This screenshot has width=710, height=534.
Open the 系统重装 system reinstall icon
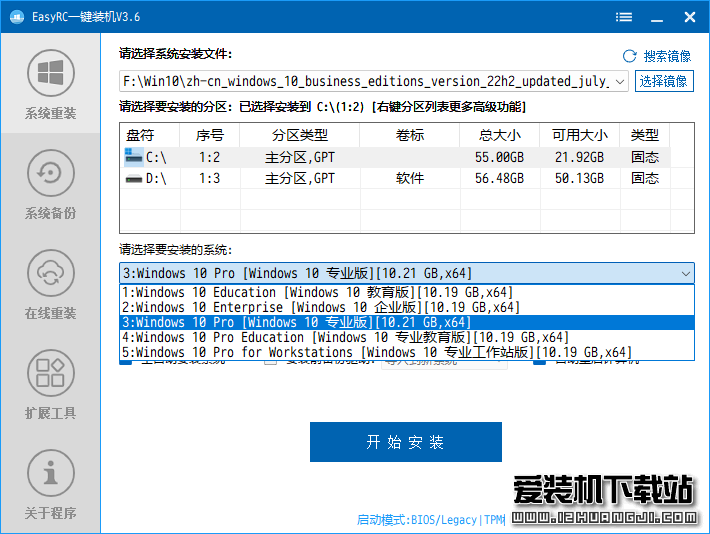pyautogui.click(x=51, y=73)
